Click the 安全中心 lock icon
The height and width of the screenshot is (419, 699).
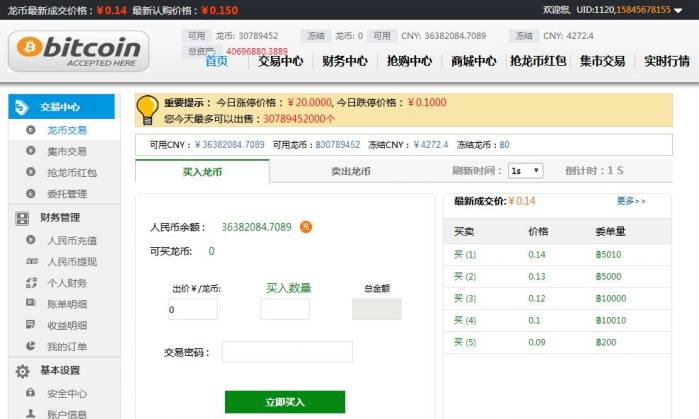[x=30, y=393]
